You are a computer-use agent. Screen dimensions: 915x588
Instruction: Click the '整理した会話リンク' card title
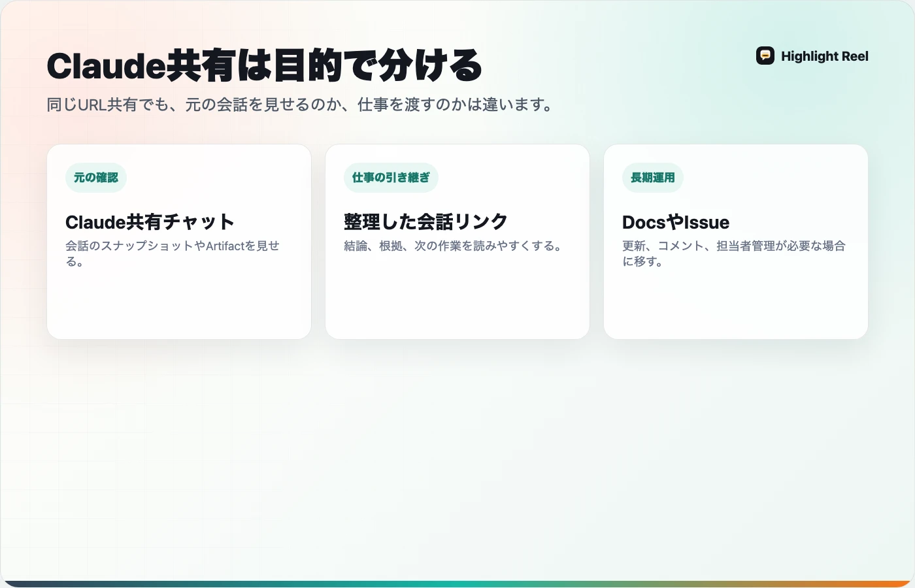point(425,222)
